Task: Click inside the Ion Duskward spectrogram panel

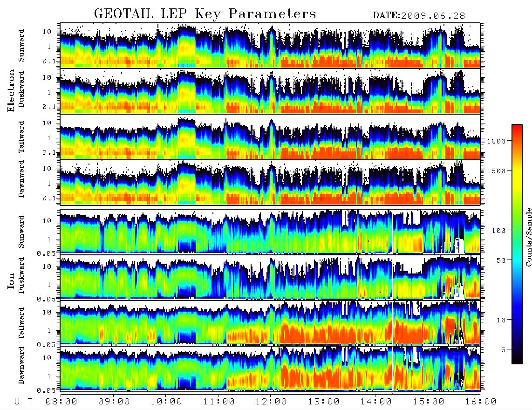Action: click(270, 277)
